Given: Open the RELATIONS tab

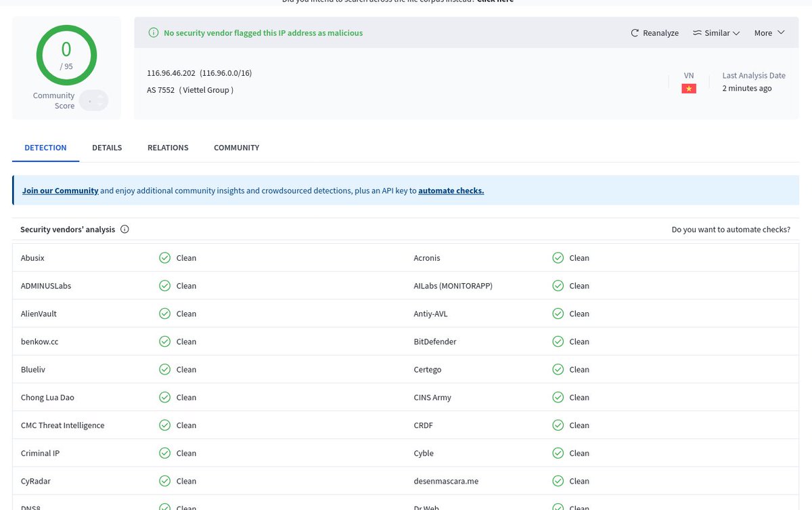Looking at the screenshot, I should 168,148.
